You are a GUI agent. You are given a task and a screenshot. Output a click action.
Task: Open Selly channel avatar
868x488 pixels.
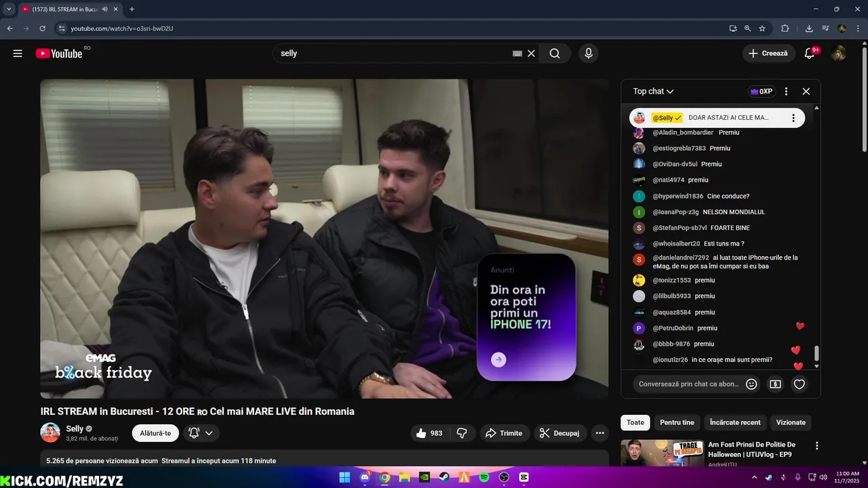50,432
